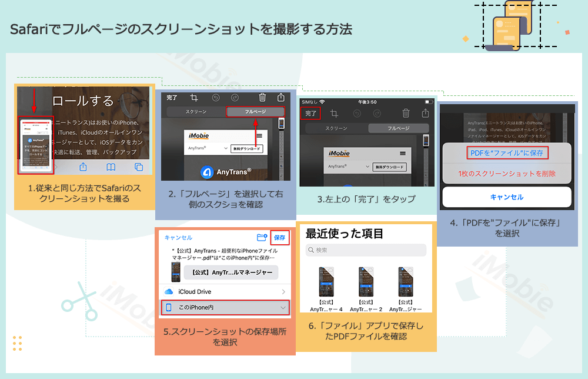Screen dimensions: 588x379
Task: Tap 完了 in the step 2 editor
Action: (172, 98)
